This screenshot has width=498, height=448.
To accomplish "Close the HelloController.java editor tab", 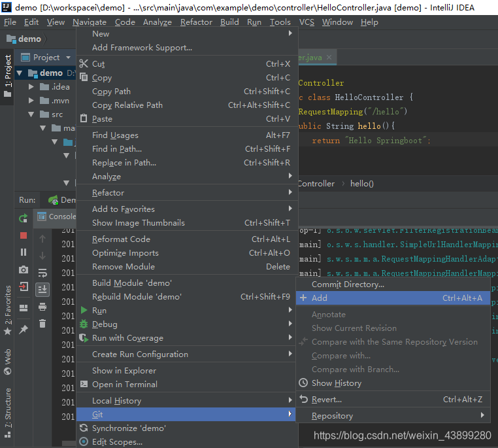I will coord(329,57).
